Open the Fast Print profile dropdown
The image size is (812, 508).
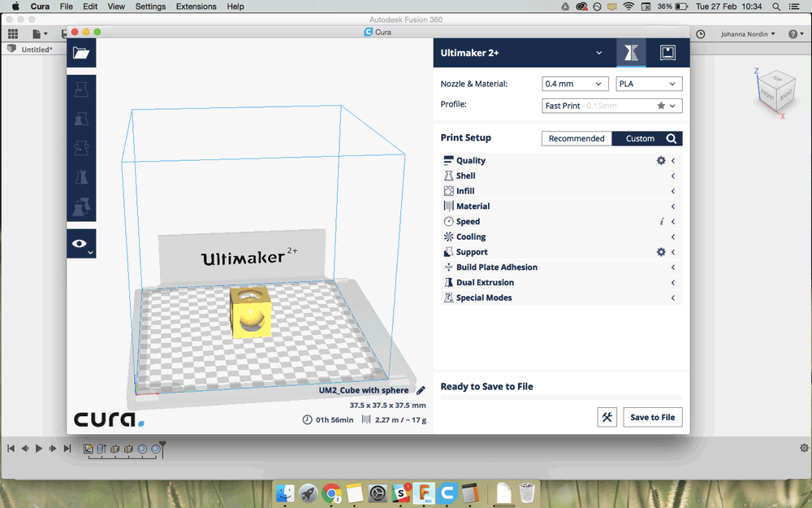pos(612,106)
